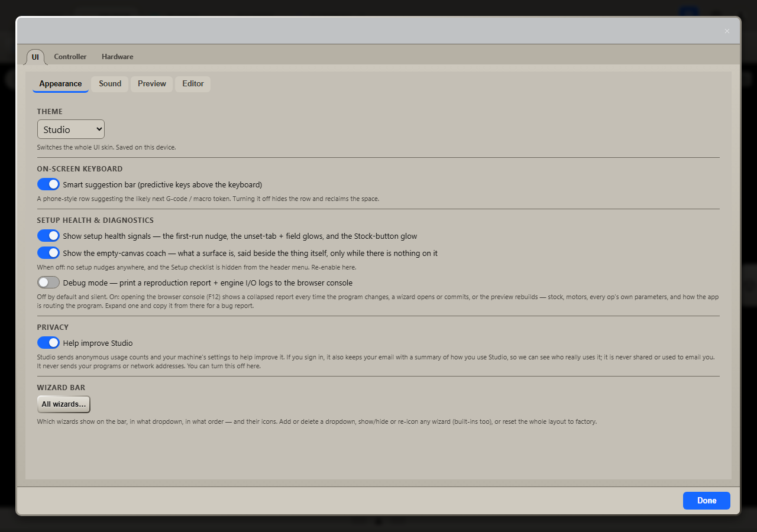
Task: Turn off the Smart suggestion bar toggle
Action: [48, 184]
